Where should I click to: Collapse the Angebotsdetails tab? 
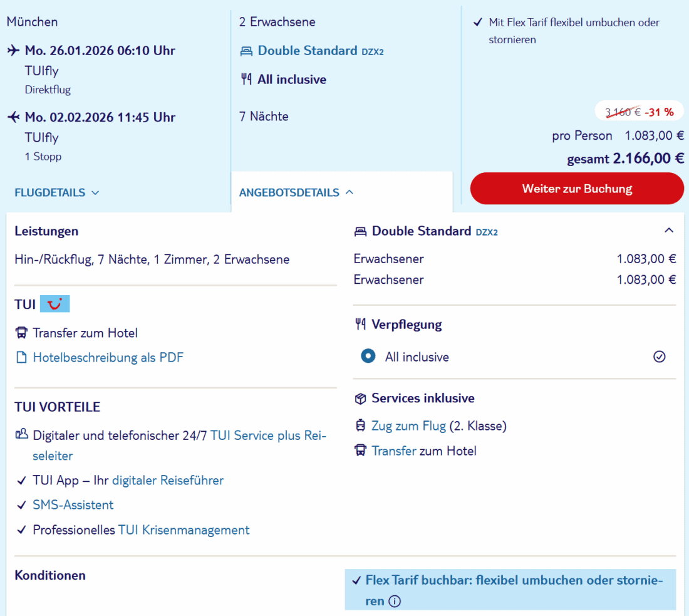296,192
